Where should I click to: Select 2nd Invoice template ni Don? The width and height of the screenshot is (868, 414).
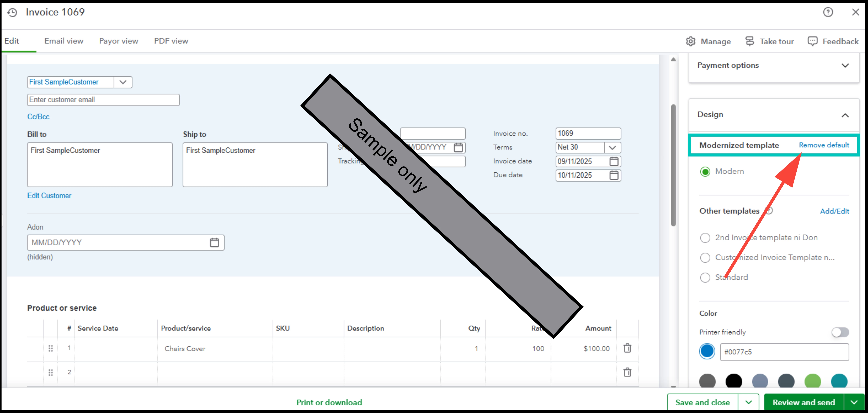click(705, 238)
